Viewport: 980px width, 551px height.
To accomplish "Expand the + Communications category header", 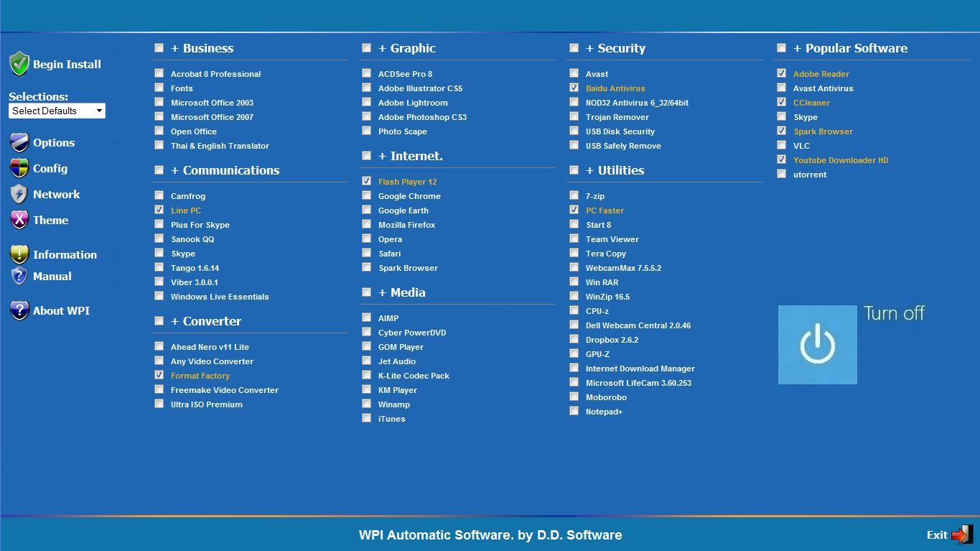I will [x=225, y=170].
